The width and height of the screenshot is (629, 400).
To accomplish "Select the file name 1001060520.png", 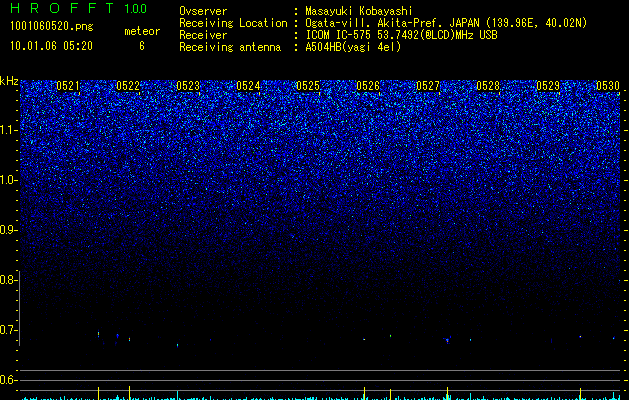I will click(52, 27).
